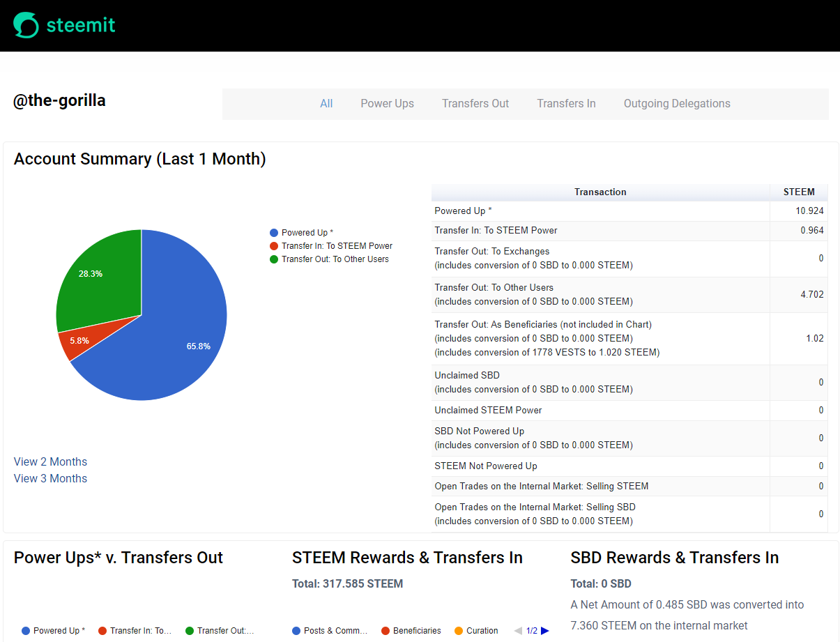Select 'Transfer Out: To Other Users' legend label

click(335, 259)
